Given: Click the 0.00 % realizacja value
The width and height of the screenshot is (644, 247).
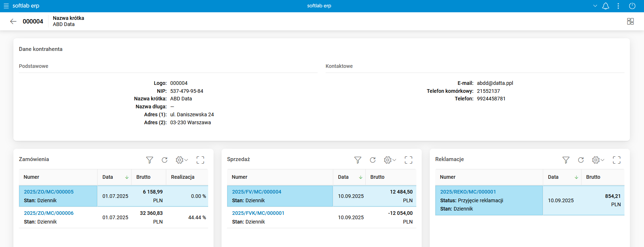Looking at the screenshot, I should 198,196.
